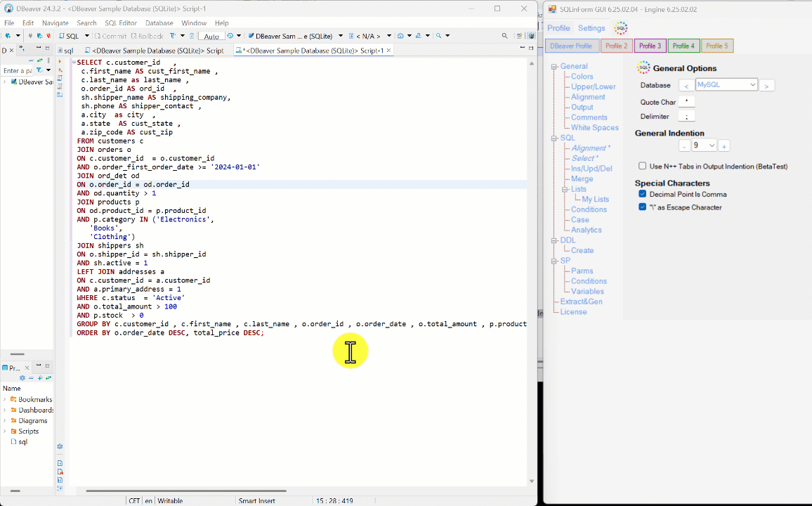This screenshot has height=506, width=812.
Task: Click the DBeaver perspective icon at toolbar end
Action: pos(531,36)
